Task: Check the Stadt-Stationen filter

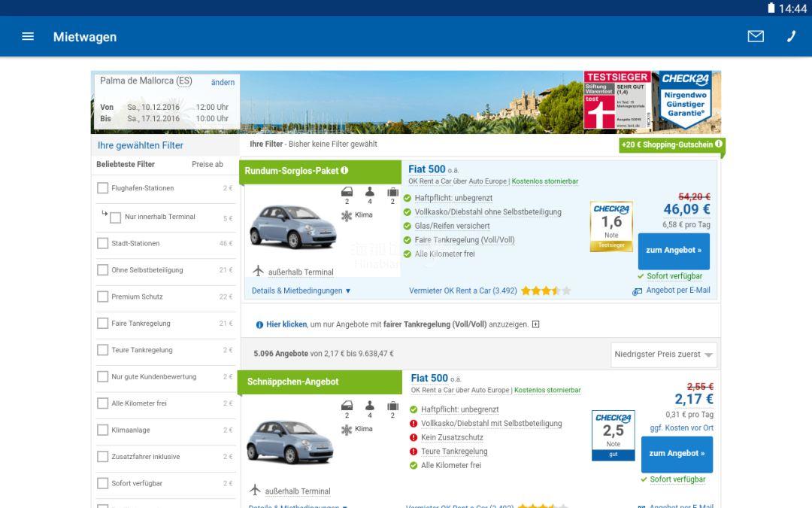Action: 102,243
